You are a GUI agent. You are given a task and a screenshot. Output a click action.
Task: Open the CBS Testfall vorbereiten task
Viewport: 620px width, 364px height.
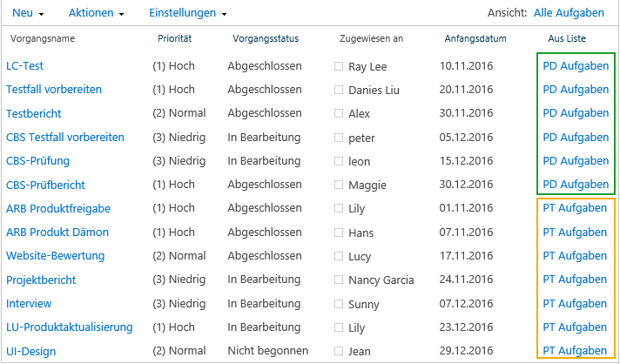[64, 137]
